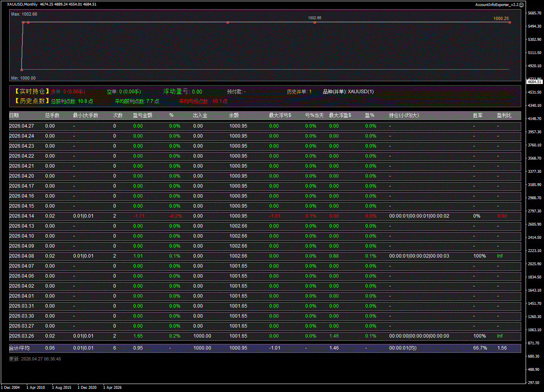The width and height of the screenshot is (544, 392).
Task: Click the 1 Apr 2026 time axis label
Action: click(112, 387)
